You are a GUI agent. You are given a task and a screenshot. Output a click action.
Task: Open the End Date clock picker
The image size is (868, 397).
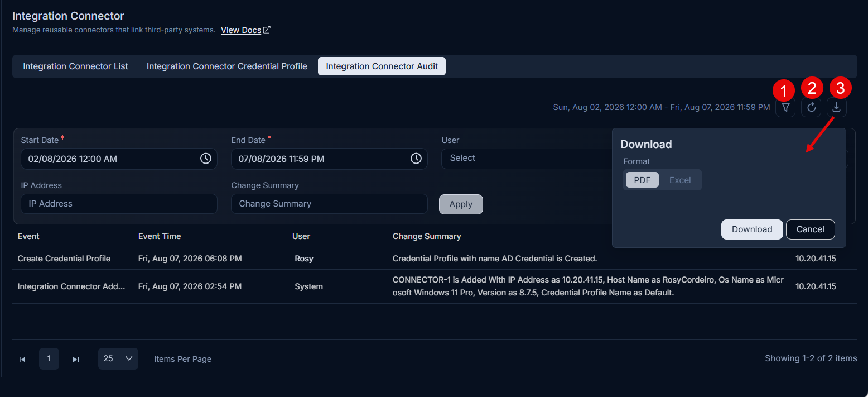tap(416, 159)
